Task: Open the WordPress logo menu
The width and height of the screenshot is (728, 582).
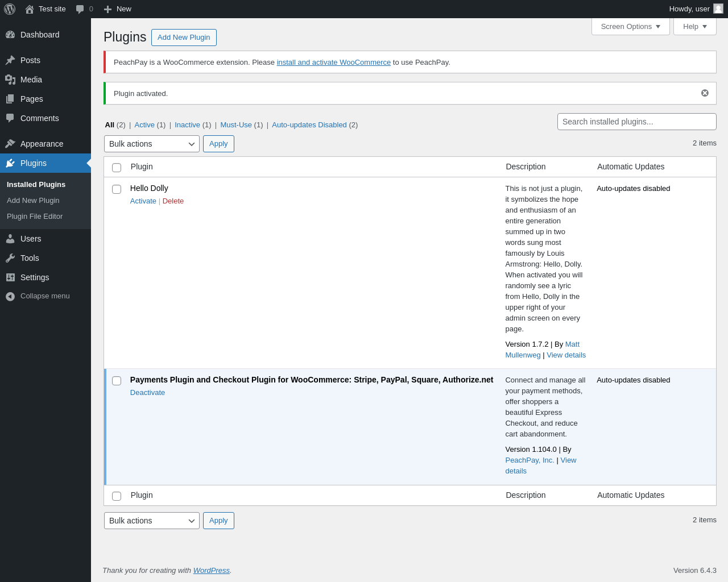Action: coord(10,9)
